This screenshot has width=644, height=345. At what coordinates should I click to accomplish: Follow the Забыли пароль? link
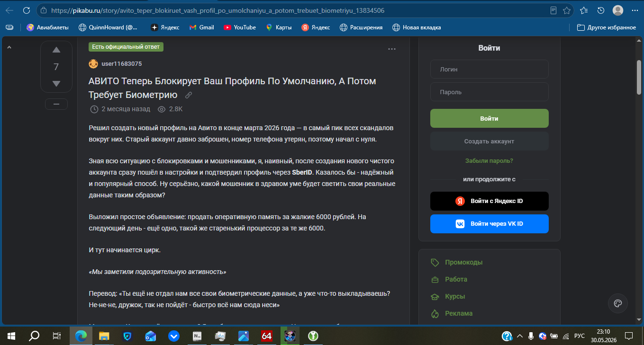click(489, 160)
